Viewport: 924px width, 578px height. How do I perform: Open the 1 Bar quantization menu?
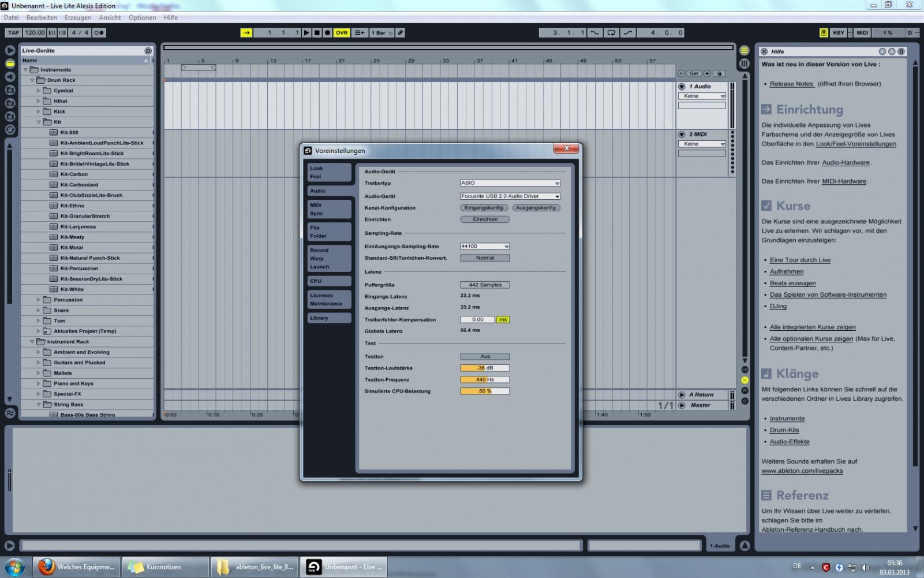click(x=382, y=33)
